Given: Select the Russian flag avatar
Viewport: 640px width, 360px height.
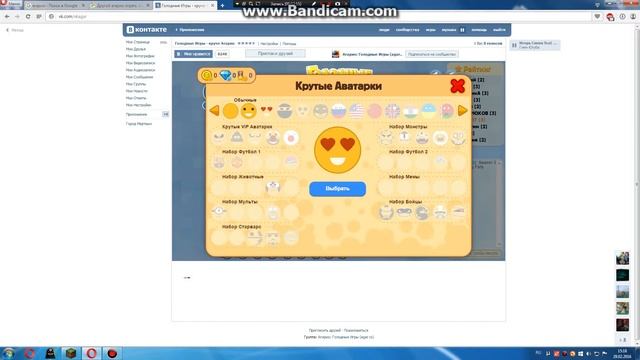Looking at the screenshot, I should pyautogui.click(x=338, y=111).
